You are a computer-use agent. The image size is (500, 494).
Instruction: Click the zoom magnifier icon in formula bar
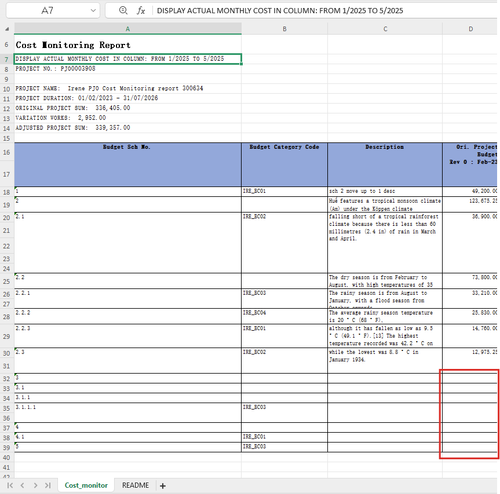coord(123,10)
